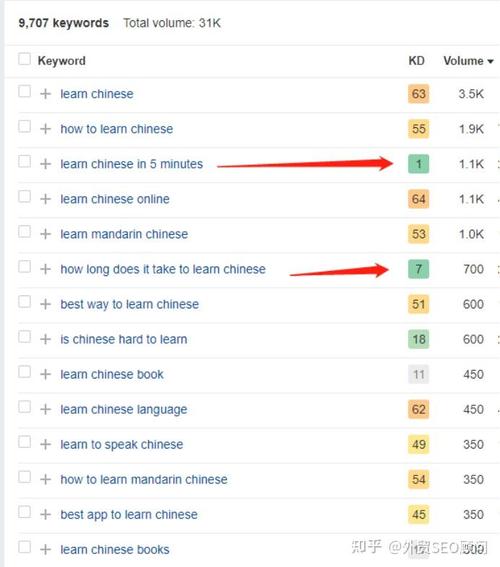Expand "learn chinese online" with its plus
500x567 pixels.
(45, 199)
